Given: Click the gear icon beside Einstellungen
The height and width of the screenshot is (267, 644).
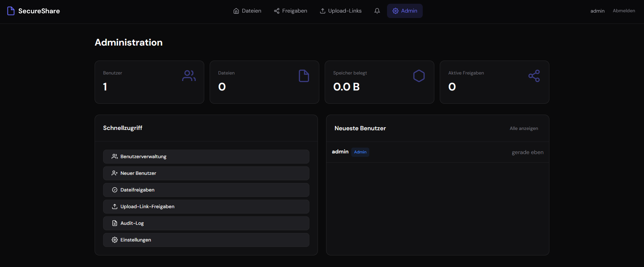Looking at the screenshot, I should pyautogui.click(x=115, y=240).
